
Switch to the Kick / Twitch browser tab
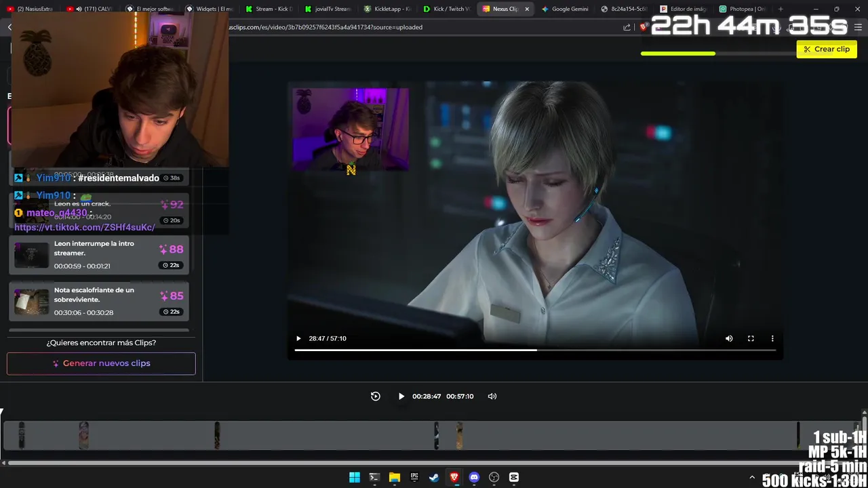(x=446, y=9)
